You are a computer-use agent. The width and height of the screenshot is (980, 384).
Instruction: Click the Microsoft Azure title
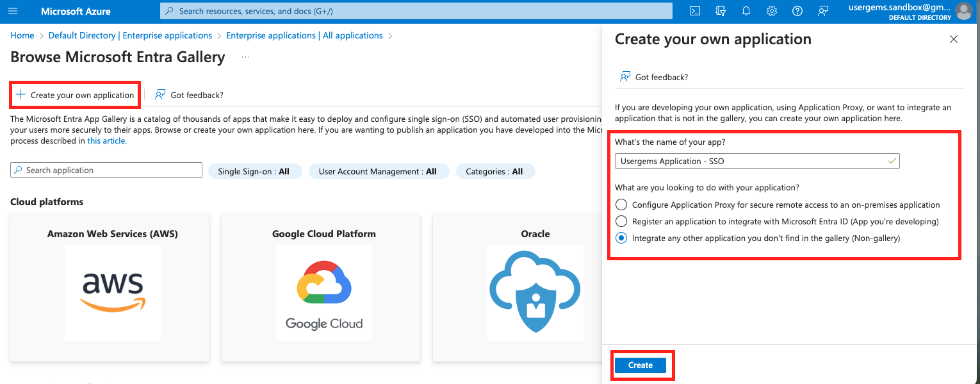[76, 11]
